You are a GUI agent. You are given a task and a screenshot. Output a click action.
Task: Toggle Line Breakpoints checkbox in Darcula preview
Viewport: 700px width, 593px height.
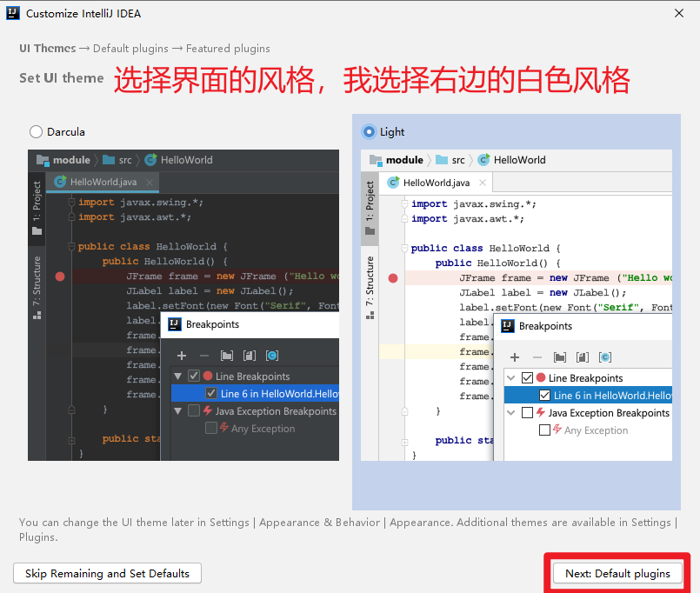click(194, 376)
